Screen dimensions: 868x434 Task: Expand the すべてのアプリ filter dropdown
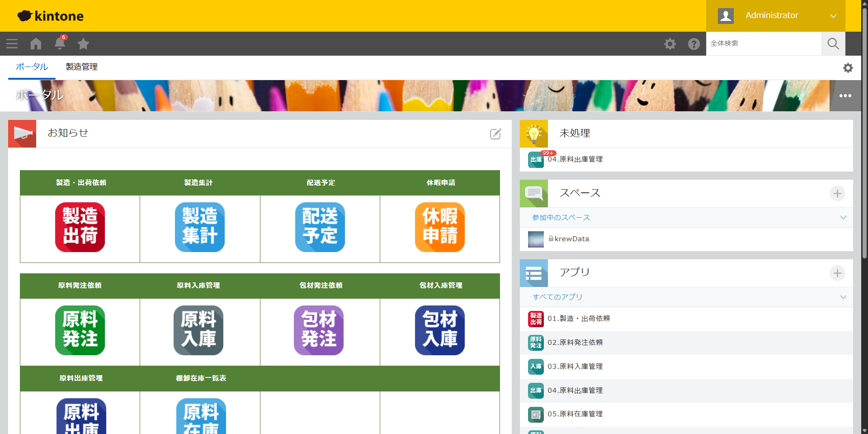pyautogui.click(x=843, y=297)
